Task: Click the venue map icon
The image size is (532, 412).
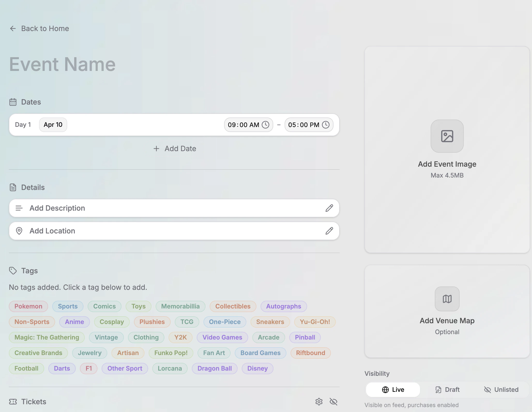Action: [447, 299]
